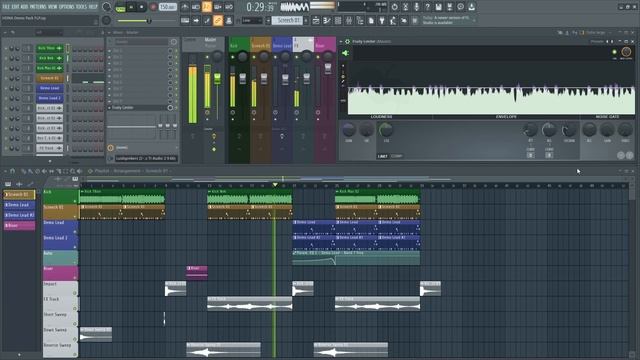Open the piano roll view icon
Screen dimensions: 640x360
pos(327,20)
